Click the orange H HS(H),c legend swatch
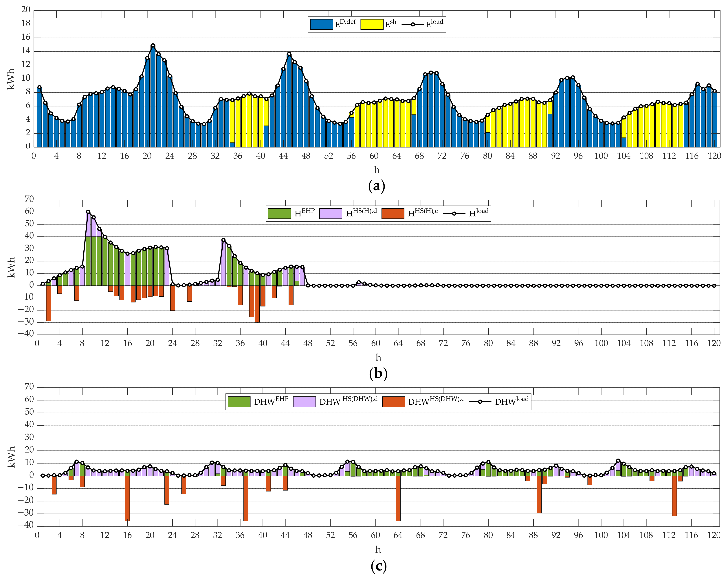 click(393, 214)
